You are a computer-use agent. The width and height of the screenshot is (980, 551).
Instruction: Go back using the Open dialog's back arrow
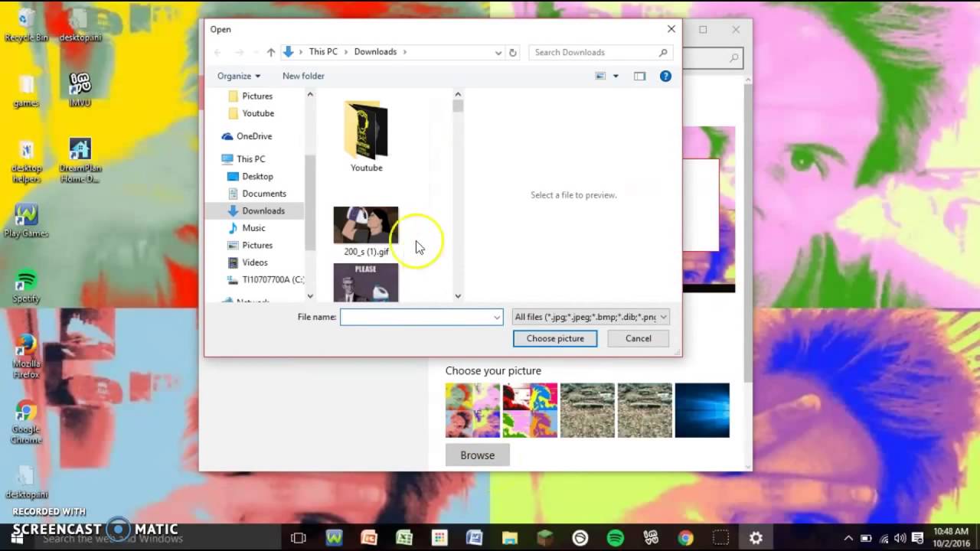click(x=218, y=52)
